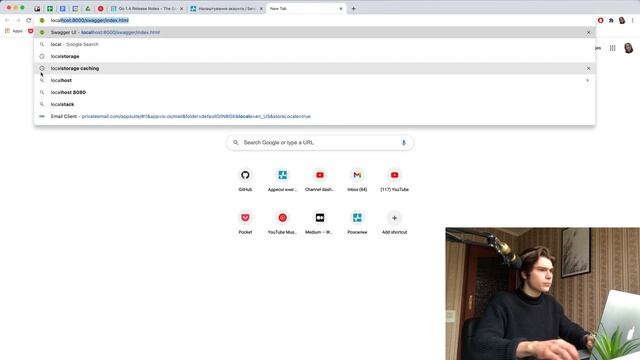Open the GitHub shortcut tile
The image size is (640, 360).
point(245,180)
